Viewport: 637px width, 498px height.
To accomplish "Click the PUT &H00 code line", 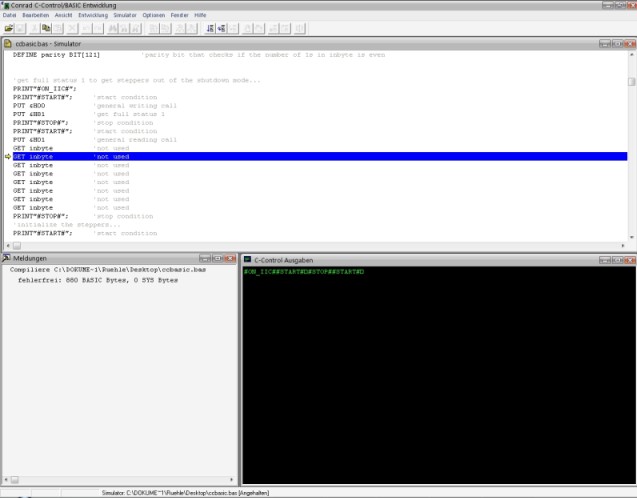I will click(29, 106).
